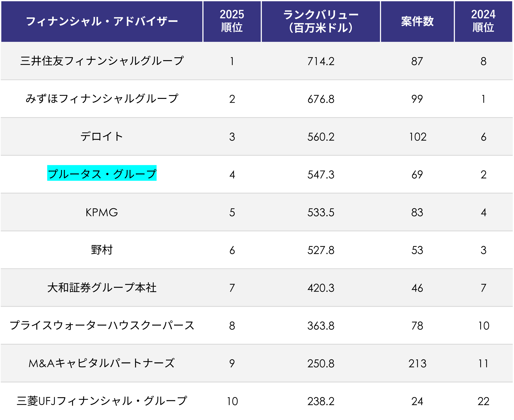
Task: Click the 2024 順位 column header
Action: click(x=483, y=21)
